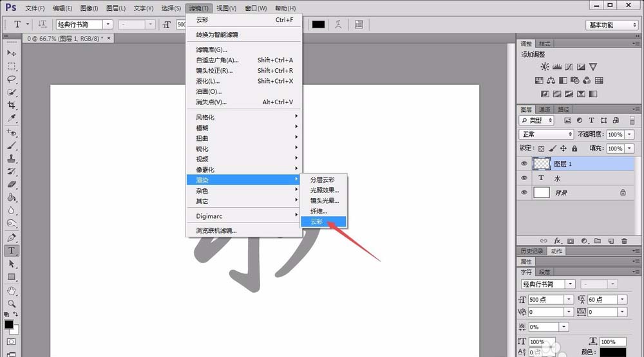Viewport: 644px width, 357px height.
Task: Select the Crop tool
Action: click(12, 105)
